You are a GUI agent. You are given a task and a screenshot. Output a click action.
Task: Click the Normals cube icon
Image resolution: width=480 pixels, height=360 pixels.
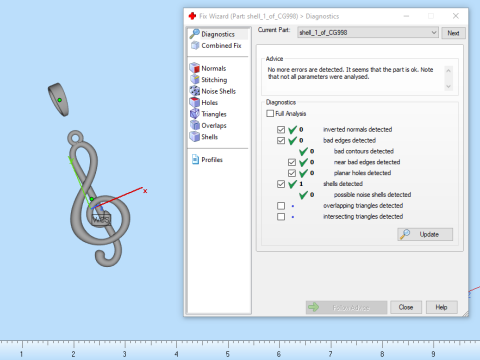click(195, 68)
